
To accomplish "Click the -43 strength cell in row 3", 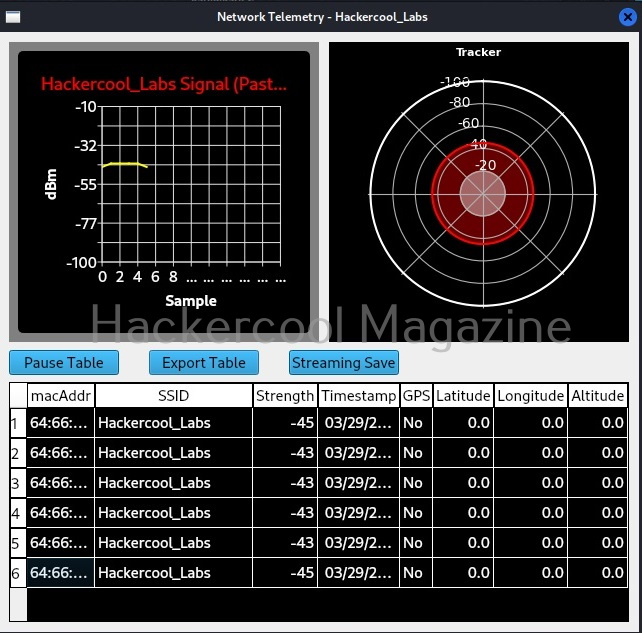I will coord(285,483).
